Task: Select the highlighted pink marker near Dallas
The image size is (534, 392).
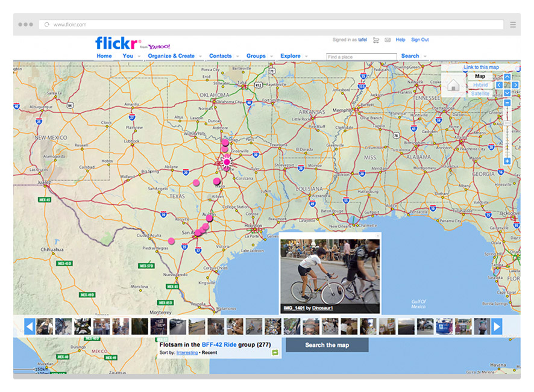Action: pos(227,162)
